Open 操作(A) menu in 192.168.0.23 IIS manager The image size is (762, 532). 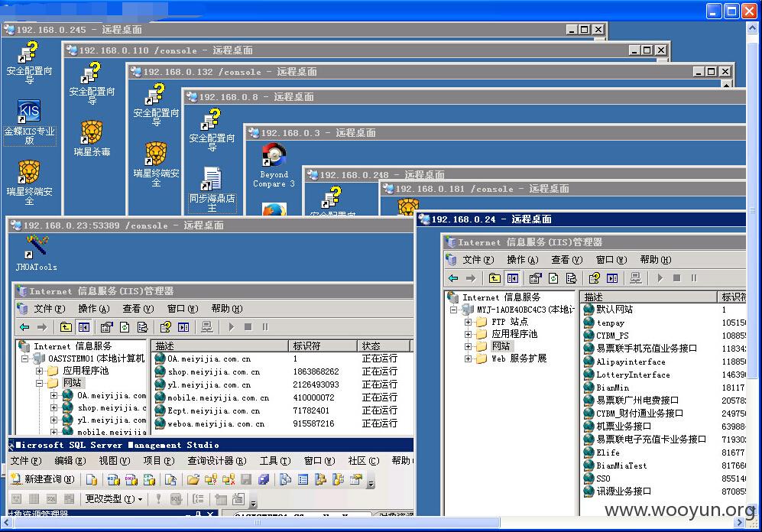[x=94, y=309]
